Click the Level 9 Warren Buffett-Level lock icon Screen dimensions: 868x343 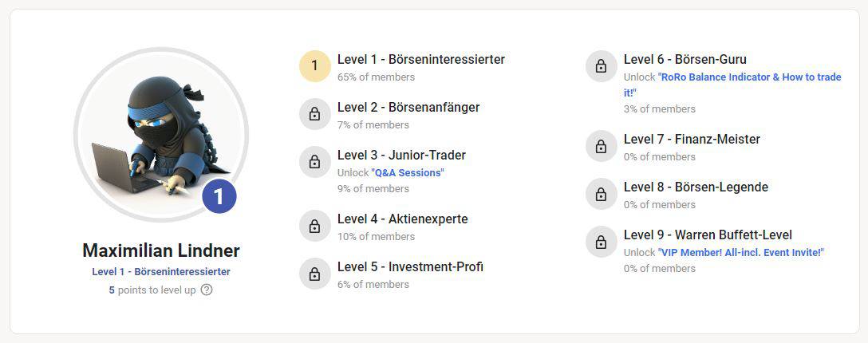point(601,242)
